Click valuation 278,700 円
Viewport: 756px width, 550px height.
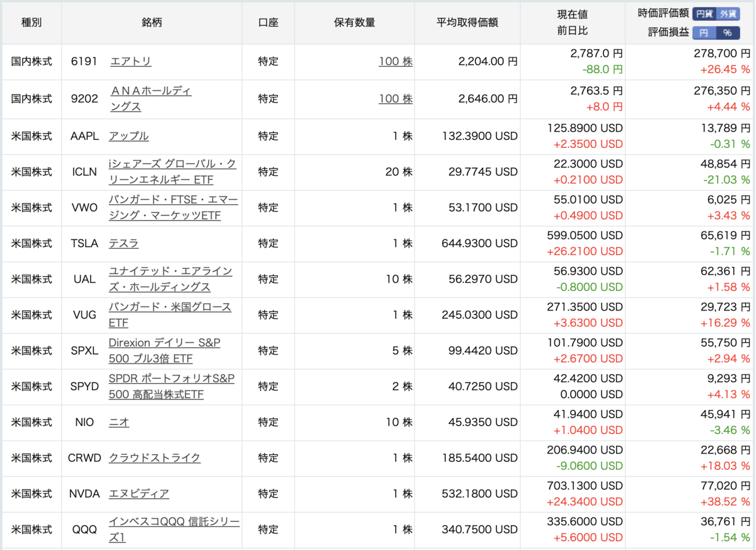pyautogui.click(x=722, y=54)
